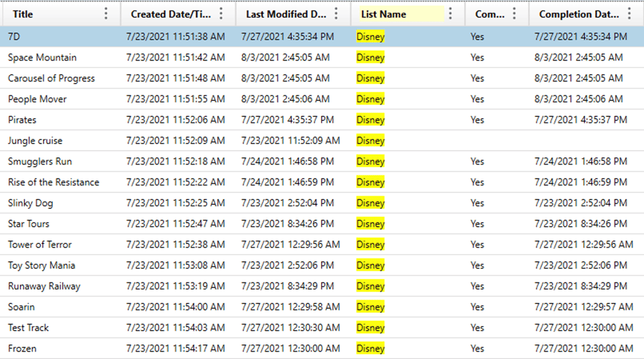Click created time 7/23/2021 11:52:47 AM
The height and width of the screenshot is (359, 644).
(176, 223)
